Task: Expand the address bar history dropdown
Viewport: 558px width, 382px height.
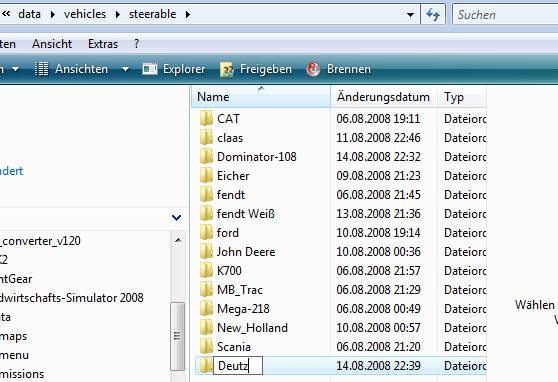Action: pyautogui.click(x=410, y=15)
